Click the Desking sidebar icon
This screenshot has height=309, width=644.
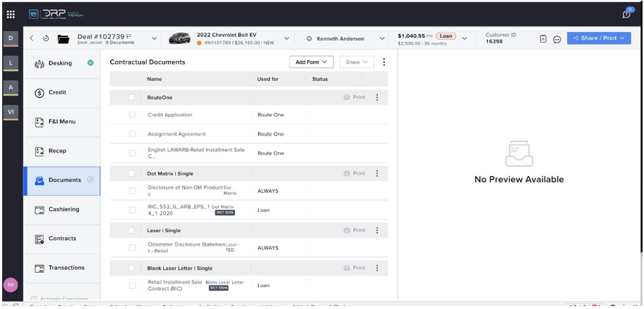(39, 64)
